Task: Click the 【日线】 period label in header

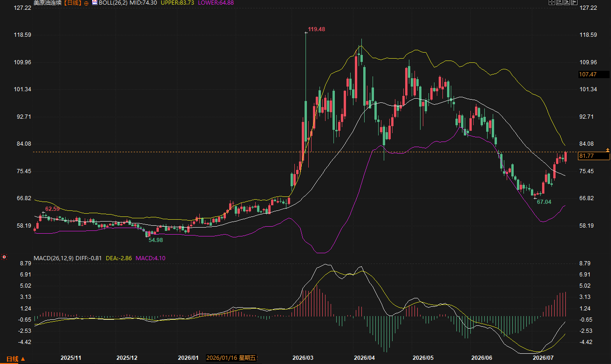Action: 73,3
